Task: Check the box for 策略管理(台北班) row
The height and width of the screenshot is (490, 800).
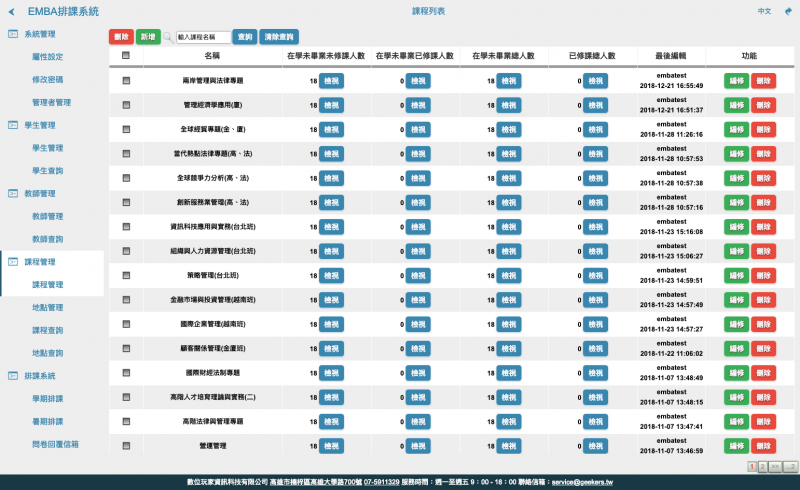Action: tap(126, 276)
